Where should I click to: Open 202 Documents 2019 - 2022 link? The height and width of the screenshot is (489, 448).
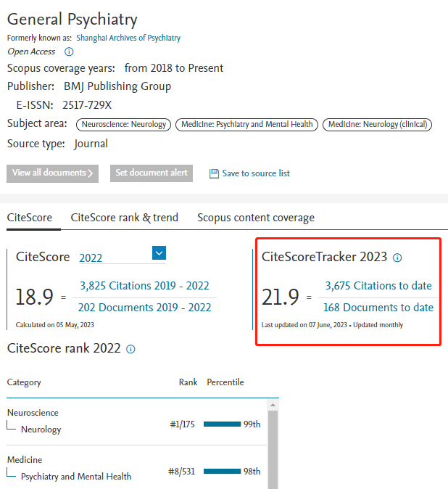[x=144, y=308]
